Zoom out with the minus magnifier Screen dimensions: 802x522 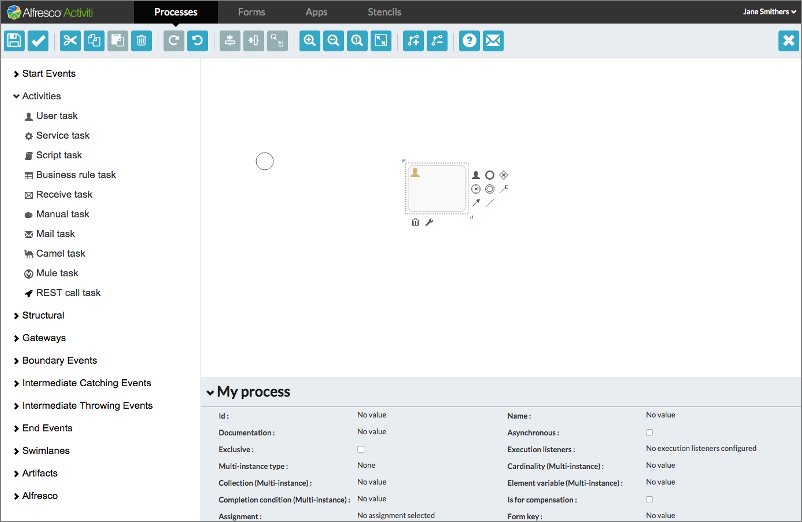click(x=333, y=41)
